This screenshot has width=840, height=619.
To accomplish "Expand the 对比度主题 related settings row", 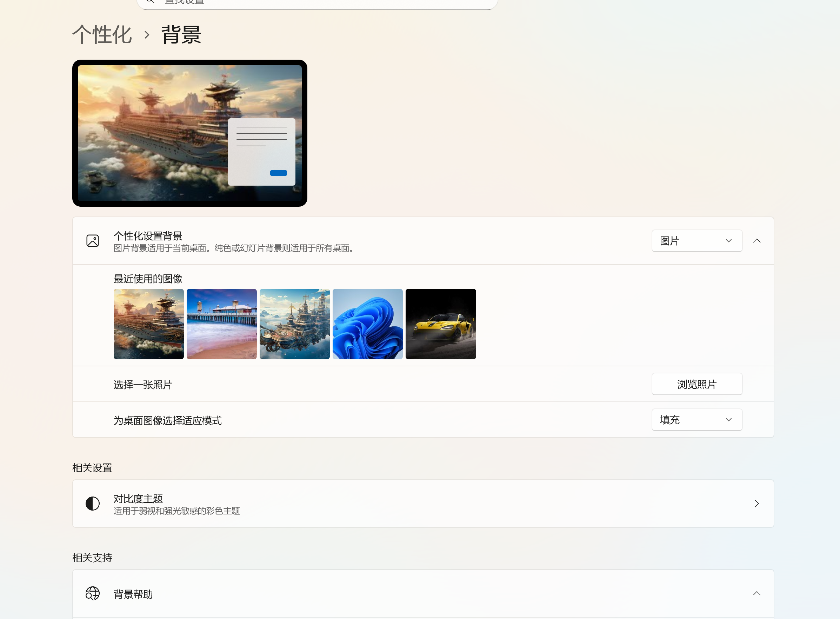I will 756,503.
